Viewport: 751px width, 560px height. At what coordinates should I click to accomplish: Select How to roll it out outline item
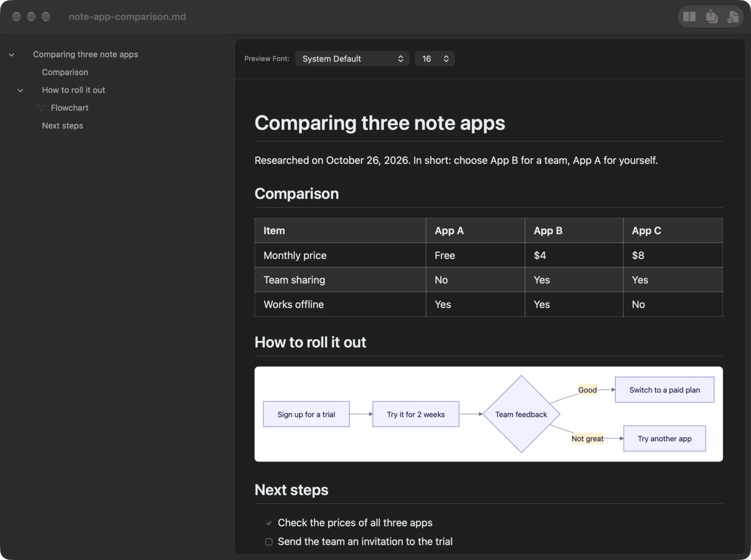(73, 90)
